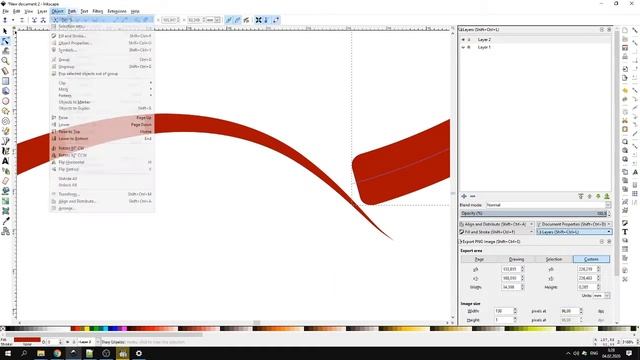Image resolution: width=640 pixels, height=360 pixels.
Task: Open Layers dock tab arrow
Action: [609, 232]
